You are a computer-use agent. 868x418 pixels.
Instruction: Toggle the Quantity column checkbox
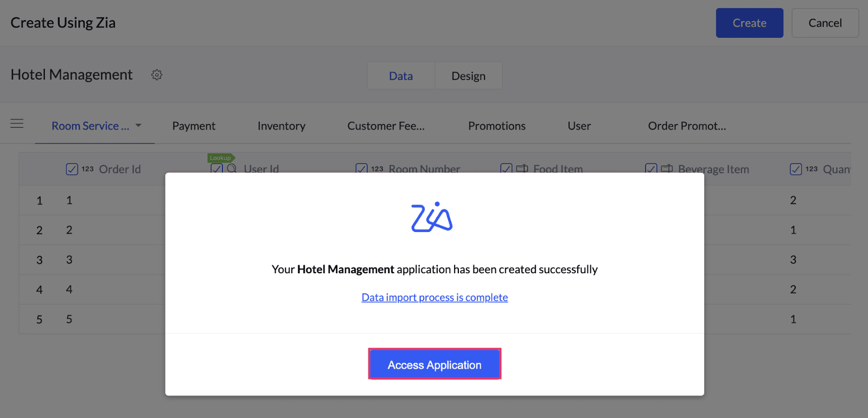pyautogui.click(x=796, y=169)
